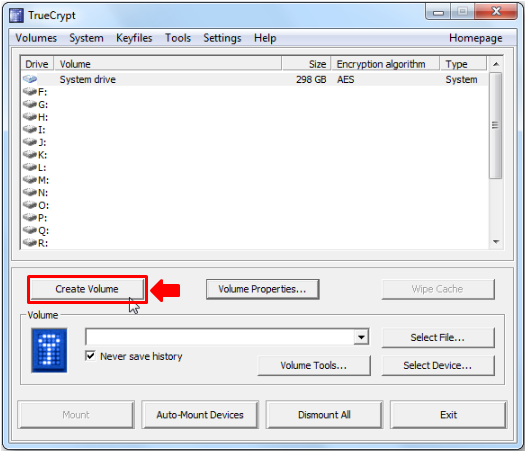Screen dimensions: 525x451
Task: Click the Create Volume button
Action: pos(87,289)
